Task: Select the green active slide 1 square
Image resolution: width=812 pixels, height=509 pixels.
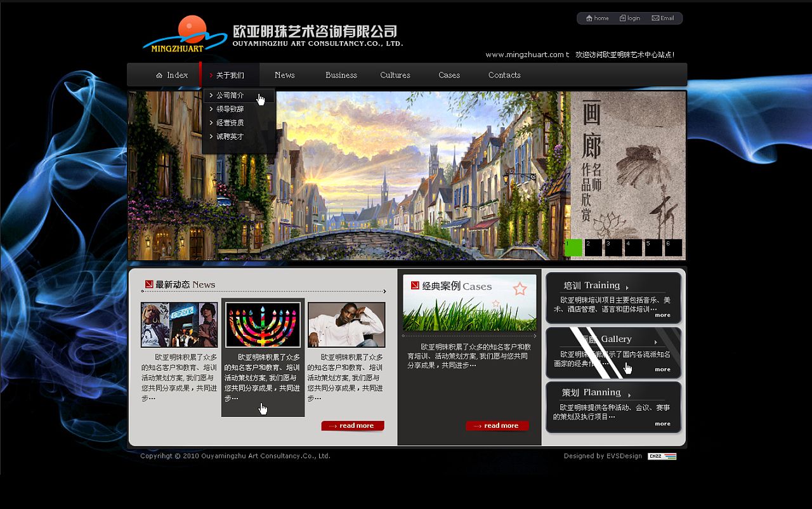Action: [x=573, y=248]
